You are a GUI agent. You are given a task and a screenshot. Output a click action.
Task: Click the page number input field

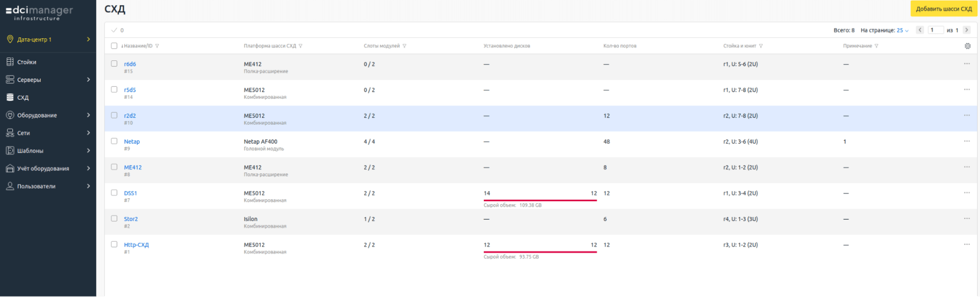coord(935,30)
